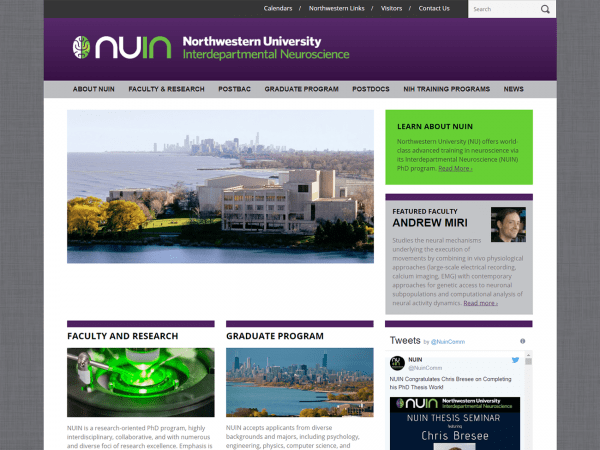The image size is (600, 450).
Task: Click Read more in Featured Faculty
Action: point(481,303)
